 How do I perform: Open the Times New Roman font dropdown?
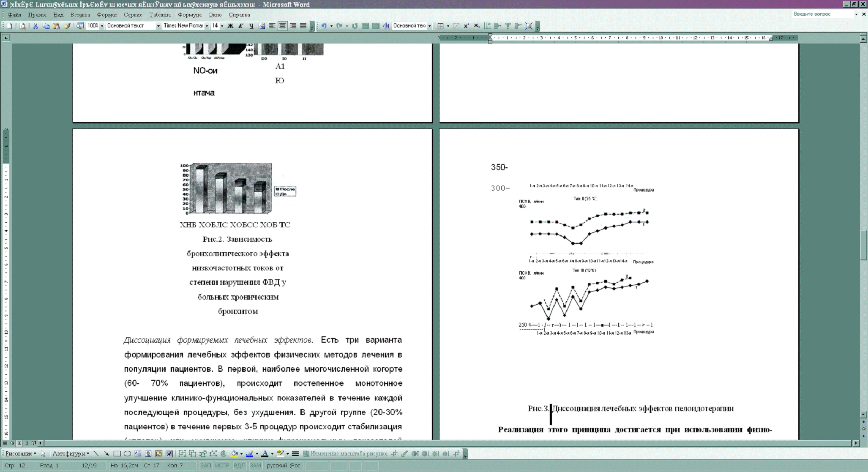point(207,26)
